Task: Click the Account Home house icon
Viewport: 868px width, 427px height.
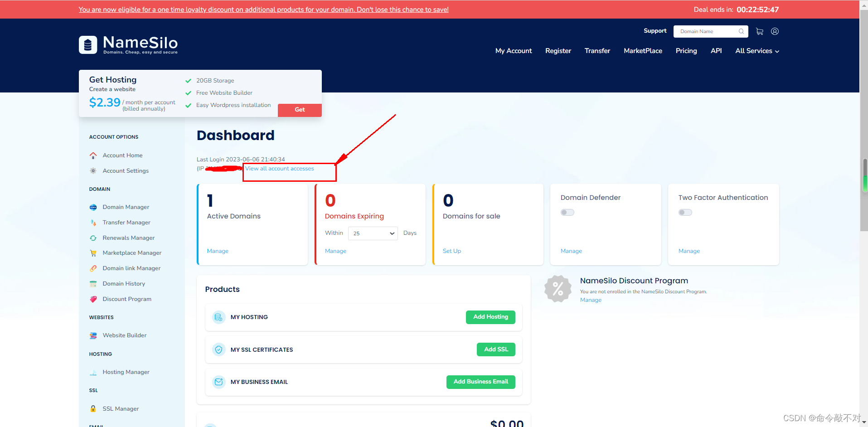Action: [x=93, y=155]
